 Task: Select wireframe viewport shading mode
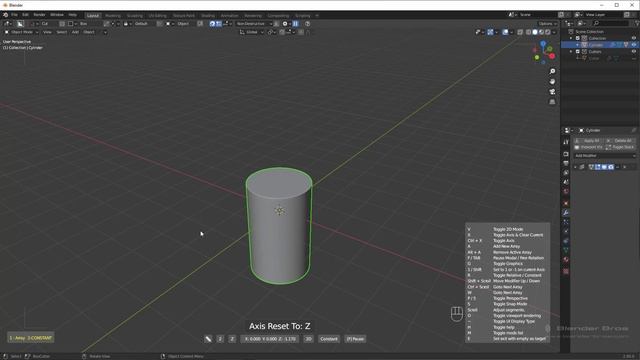tap(529, 32)
